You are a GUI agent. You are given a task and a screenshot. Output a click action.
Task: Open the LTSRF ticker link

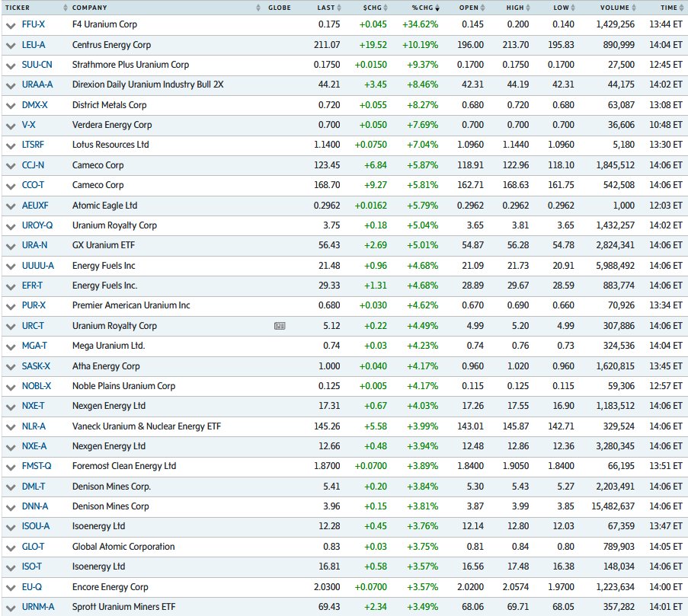[33, 145]
